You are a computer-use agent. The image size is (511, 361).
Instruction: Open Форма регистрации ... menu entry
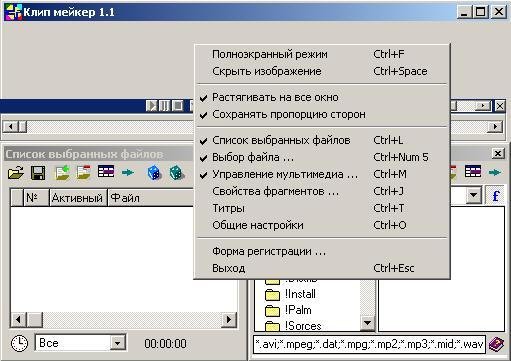click(x=322, y=251)
